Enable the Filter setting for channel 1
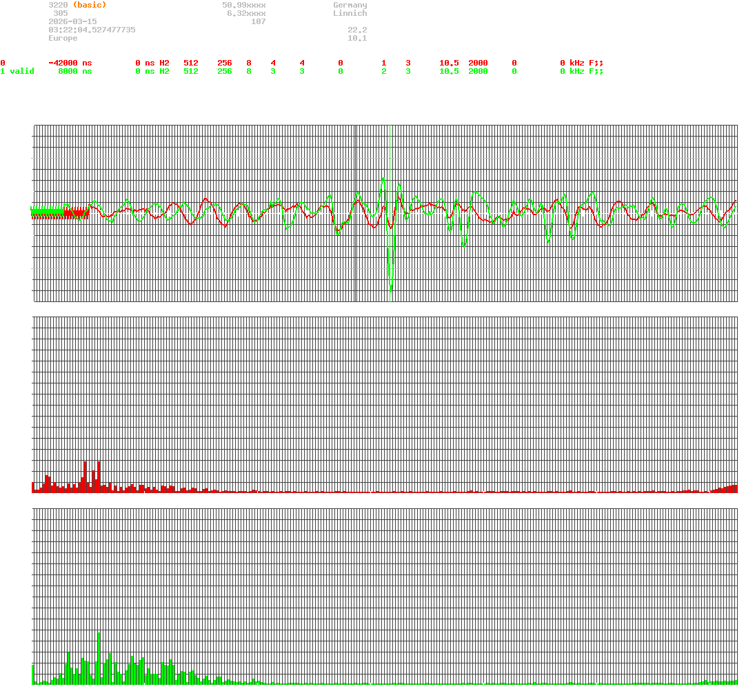Screen dimensions: 755x700 tap(514, 71)
